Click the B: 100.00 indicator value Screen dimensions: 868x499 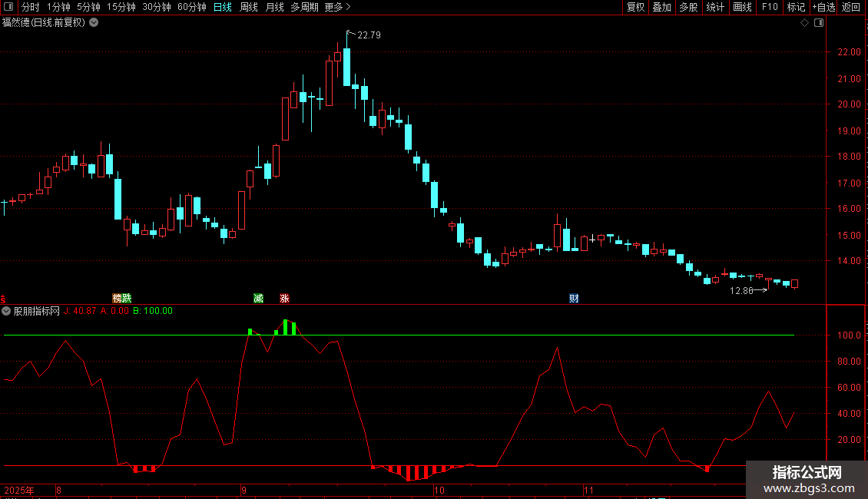(x=153, y=311)
